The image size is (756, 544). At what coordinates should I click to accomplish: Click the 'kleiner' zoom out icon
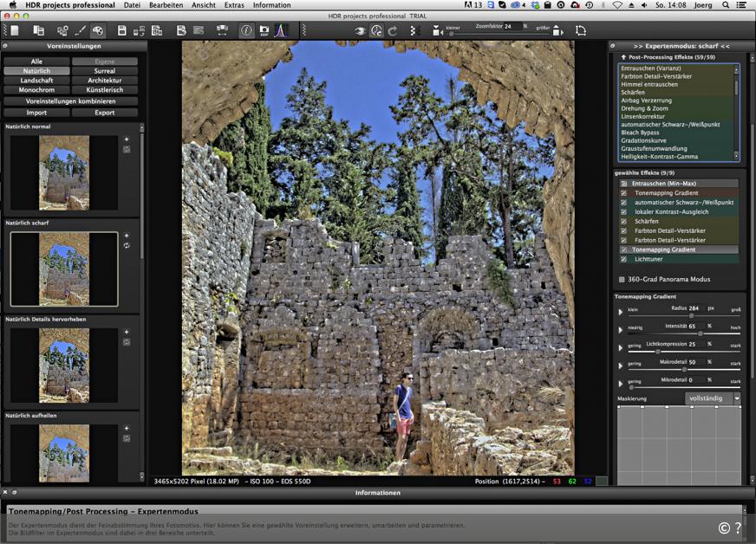point(437,31)
